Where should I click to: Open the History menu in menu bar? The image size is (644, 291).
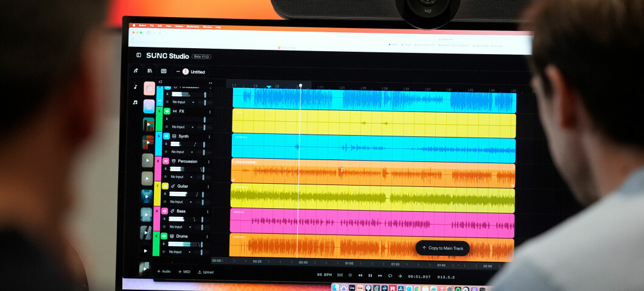click(179, 26)
